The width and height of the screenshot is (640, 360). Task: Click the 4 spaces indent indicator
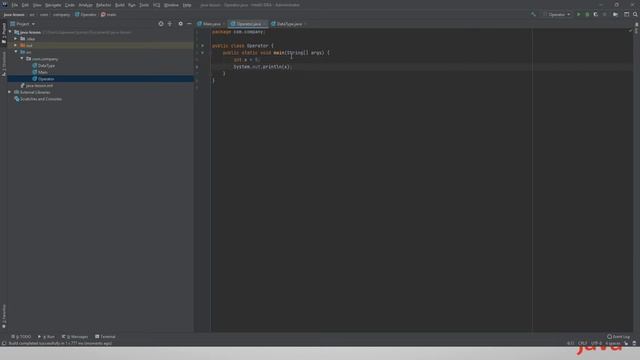pyautogui.click(x=613, y=343)
